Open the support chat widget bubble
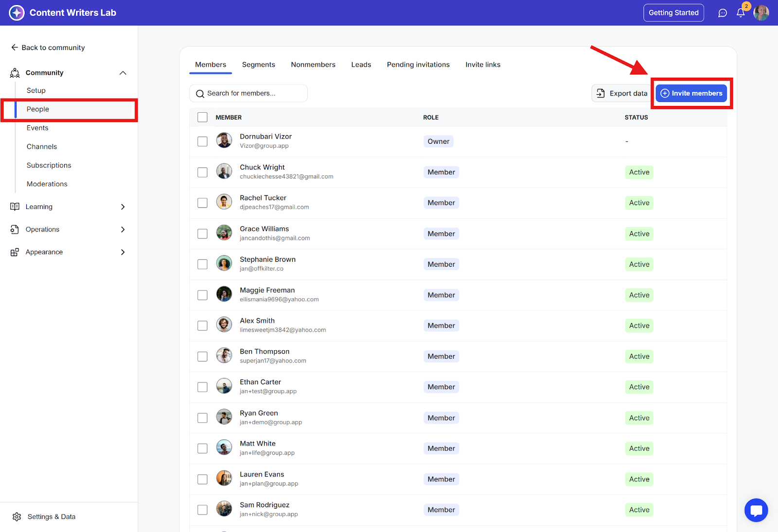 coord(756,510)
